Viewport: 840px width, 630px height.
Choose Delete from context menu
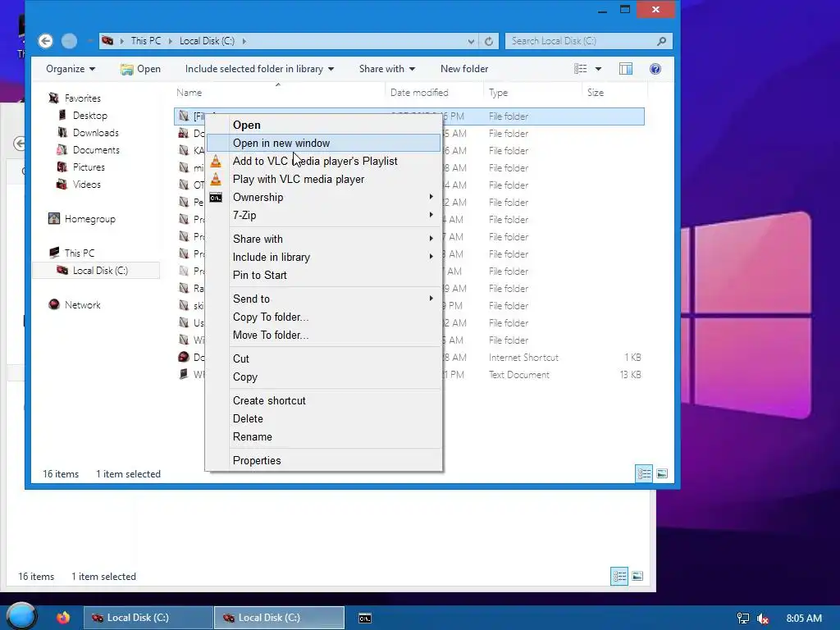[323, 418]
